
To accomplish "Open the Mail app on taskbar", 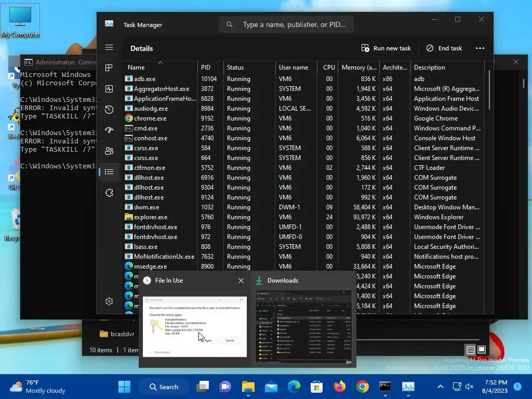I will click(x=271, y=387).
